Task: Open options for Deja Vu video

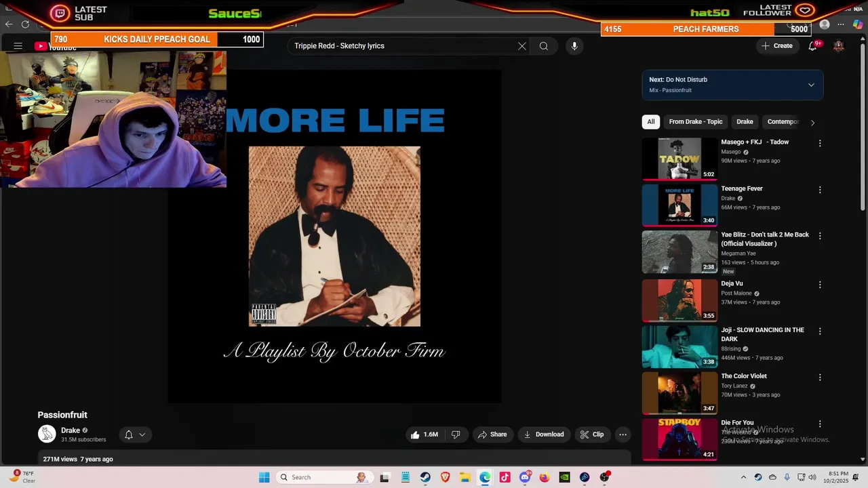Action: (820, 285)
